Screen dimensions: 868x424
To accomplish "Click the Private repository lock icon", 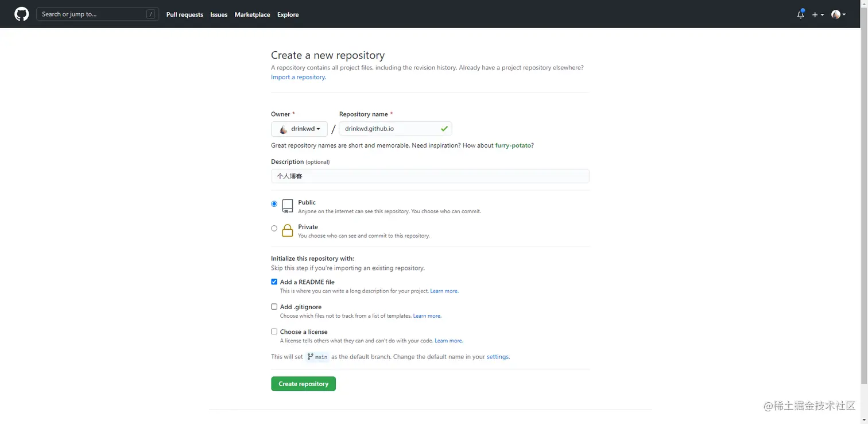I will point(288,231).
